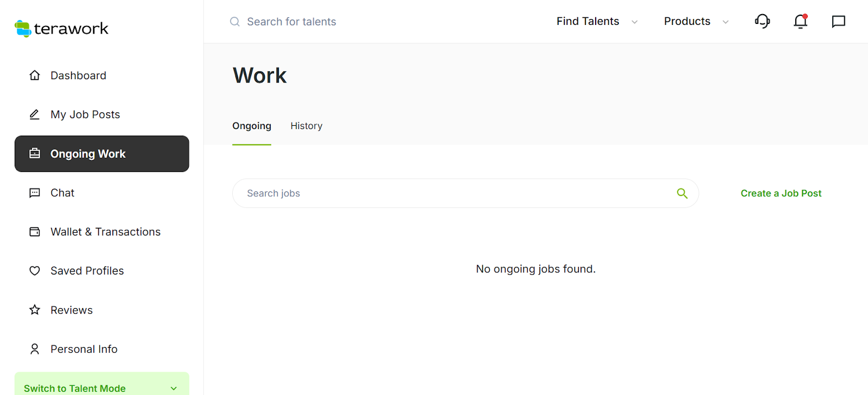Expand Switch to Talent Mode chevron
This screenshot has height=395, width=868.
[174, 388]
